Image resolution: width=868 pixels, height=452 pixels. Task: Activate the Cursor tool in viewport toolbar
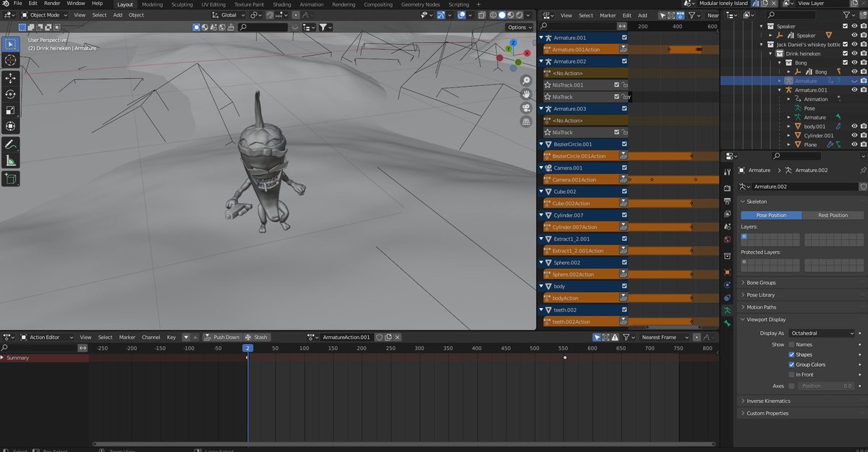[x=10, y=61]
